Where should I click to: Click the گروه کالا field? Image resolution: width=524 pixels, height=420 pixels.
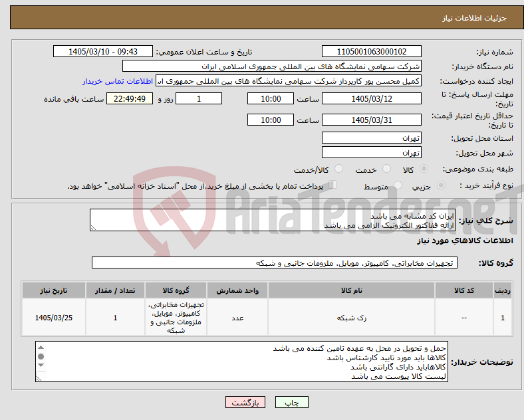point(275,262)
